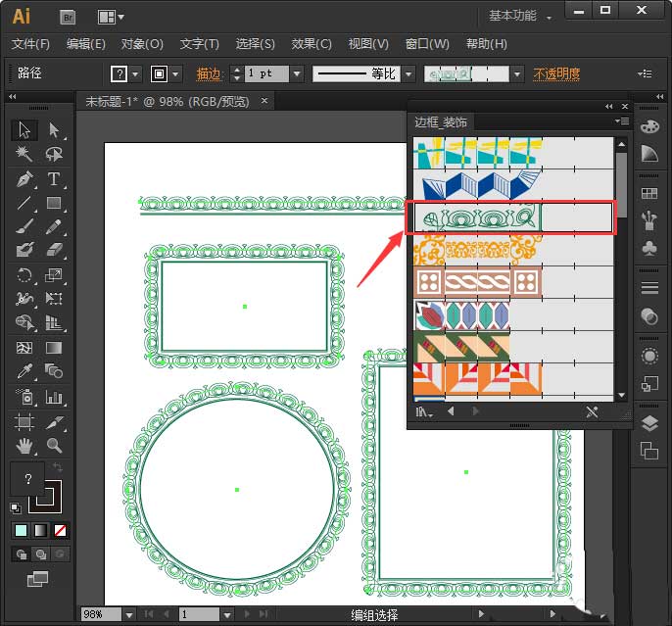The height and width of the screenshot is (626, 672).
Task: Click the 不透明度 opacity link
Action: coord(556,74)
